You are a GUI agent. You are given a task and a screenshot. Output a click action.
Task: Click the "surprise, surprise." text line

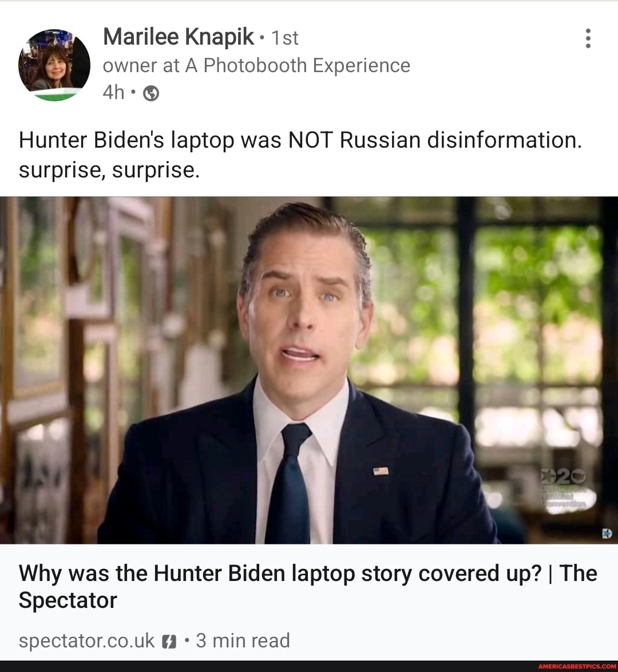click(x=109, y=171)
